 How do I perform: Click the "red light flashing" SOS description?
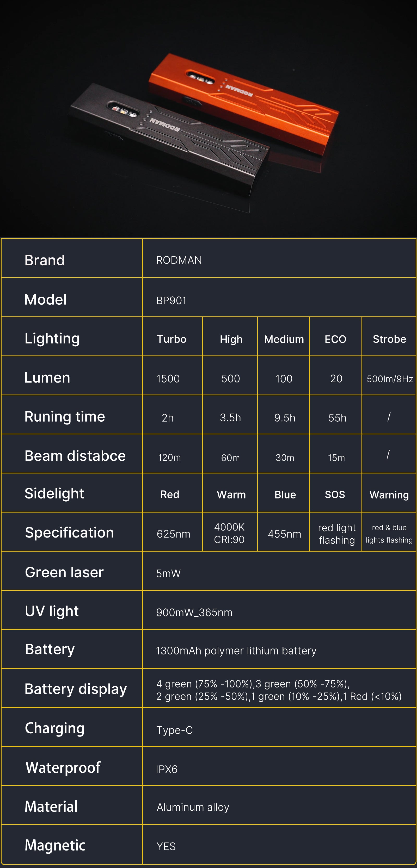point(337,534)
